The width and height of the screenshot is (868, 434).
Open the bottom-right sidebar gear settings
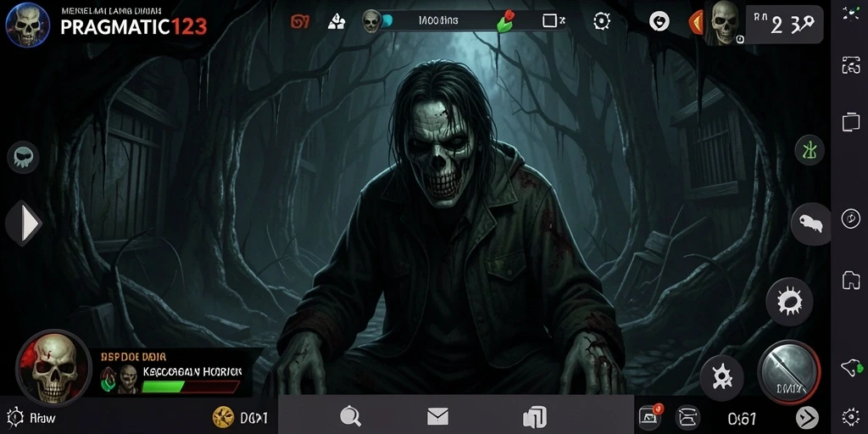pos(851,417)
